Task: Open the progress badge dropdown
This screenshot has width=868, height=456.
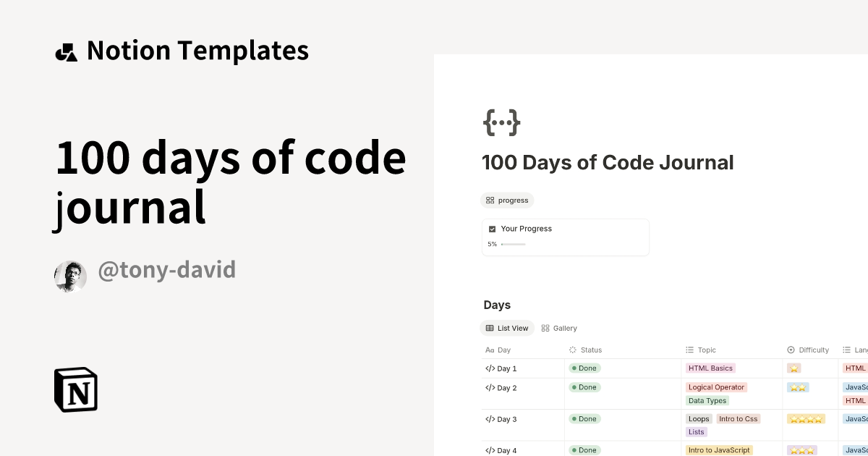Action: (507, 200)
